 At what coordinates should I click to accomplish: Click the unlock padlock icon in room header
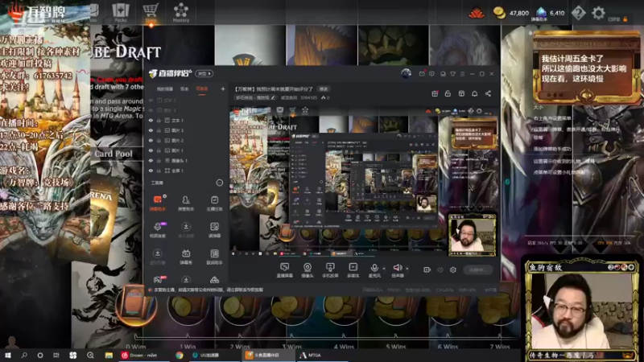coord(448,93)
